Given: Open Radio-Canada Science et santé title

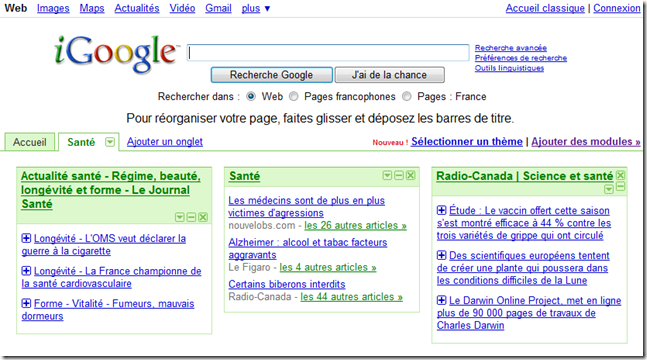Looking at the screenshot, I should tap(524, 176).
